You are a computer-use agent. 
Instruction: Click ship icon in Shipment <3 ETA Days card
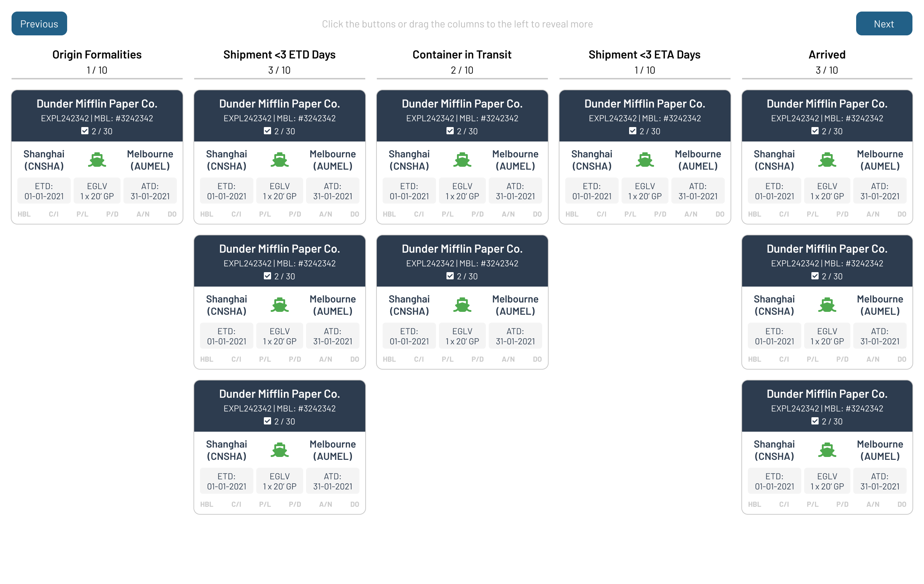(x=645, y=160)
